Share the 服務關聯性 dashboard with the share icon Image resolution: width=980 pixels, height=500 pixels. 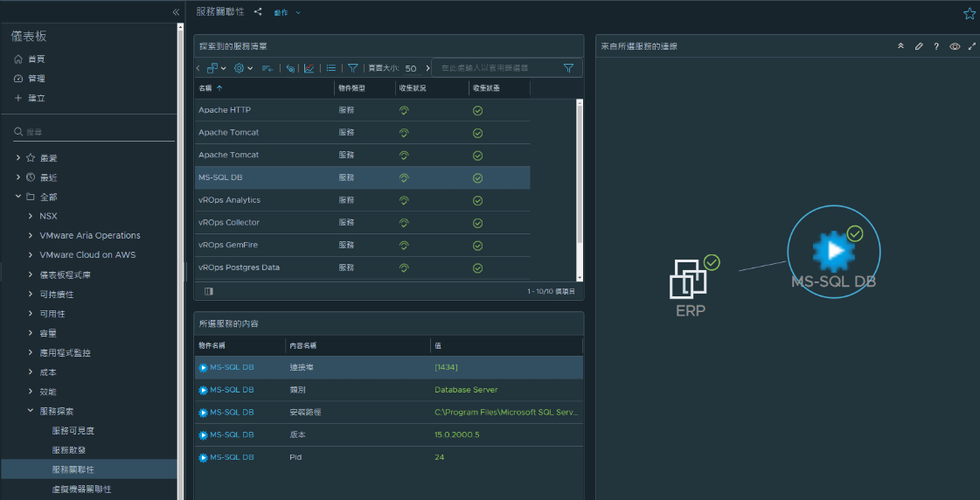(258, 12)
